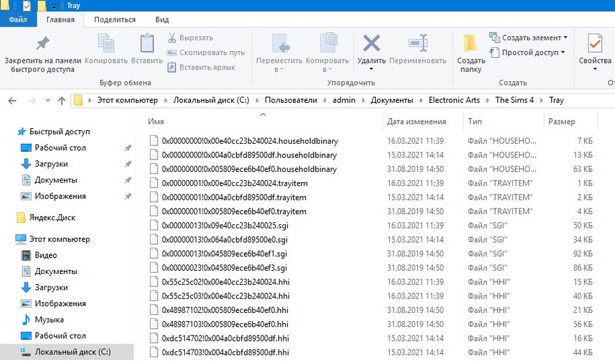Viewport: 615px width, 364px height.
Task: Click the pin to Quick Access icon
Action: click(x=42, y=45)
